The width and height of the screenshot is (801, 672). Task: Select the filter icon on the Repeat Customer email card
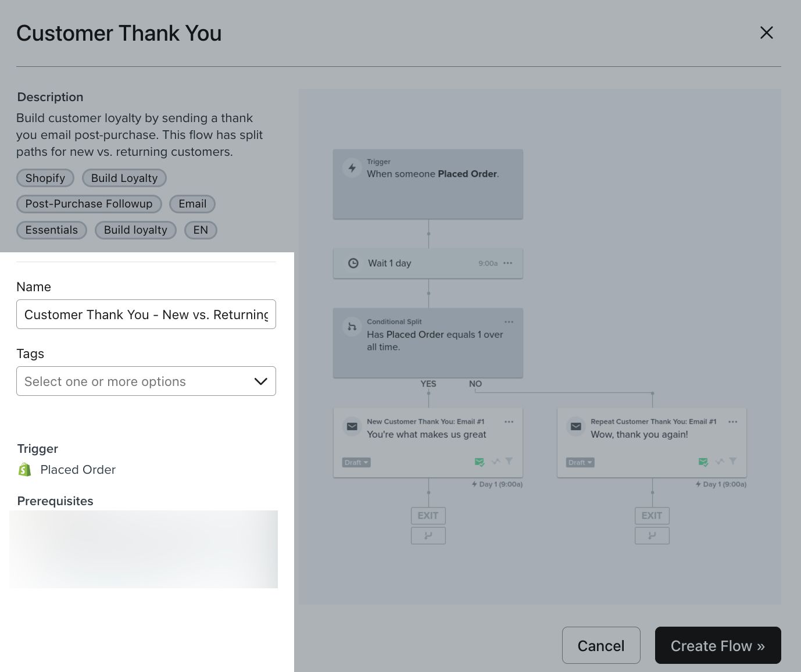click(733, 461)
